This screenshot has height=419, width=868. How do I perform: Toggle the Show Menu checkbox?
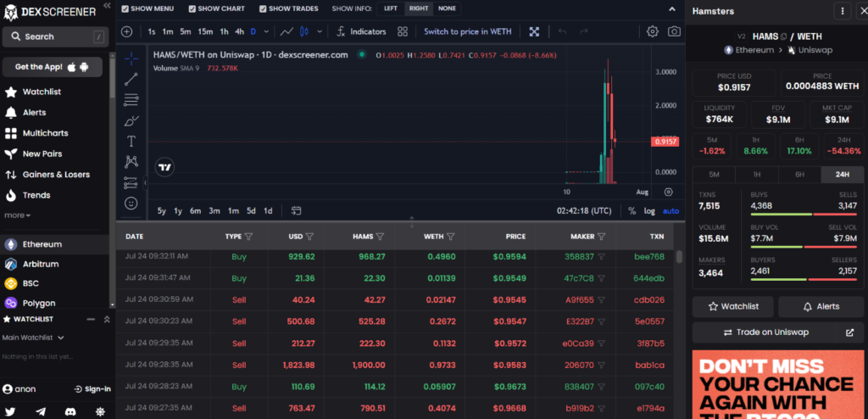coord(125,8)
